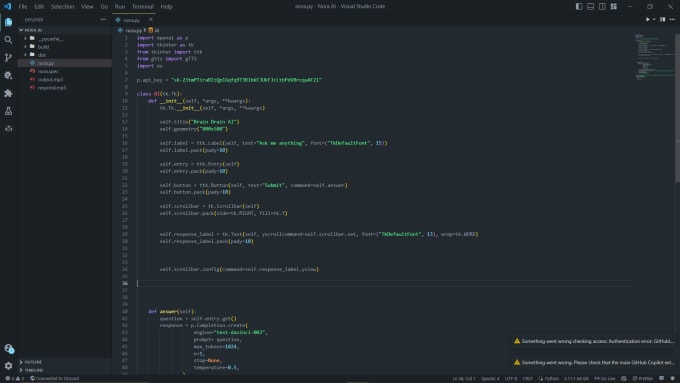The width and height of the screenshot is (680, 383).
Task: Open Explorer views and more actions ellipsis
Action: (103, 20)
